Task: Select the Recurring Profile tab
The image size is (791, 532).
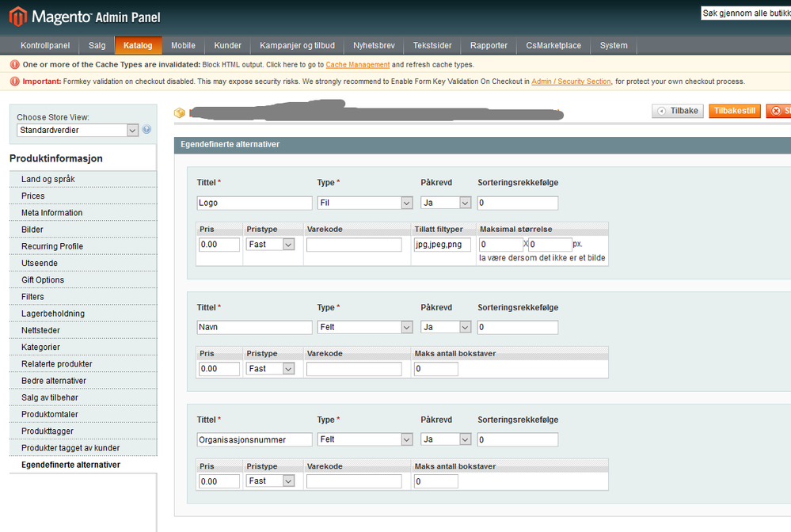Action: tap(83, 246)
